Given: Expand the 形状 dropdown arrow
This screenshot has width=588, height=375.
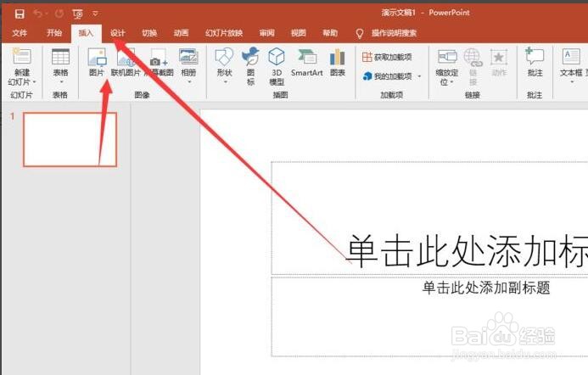Looking at the screenshot, I should [225, 82].
